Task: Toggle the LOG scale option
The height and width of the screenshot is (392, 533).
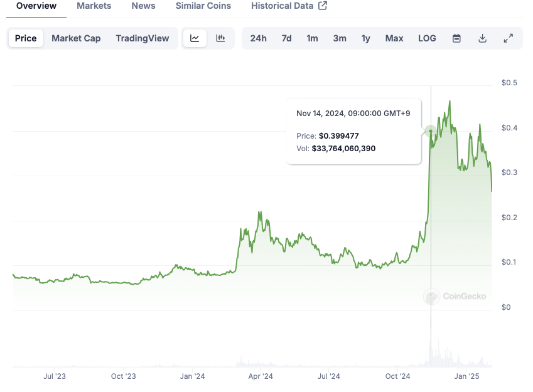Action: tap(427, 38)
